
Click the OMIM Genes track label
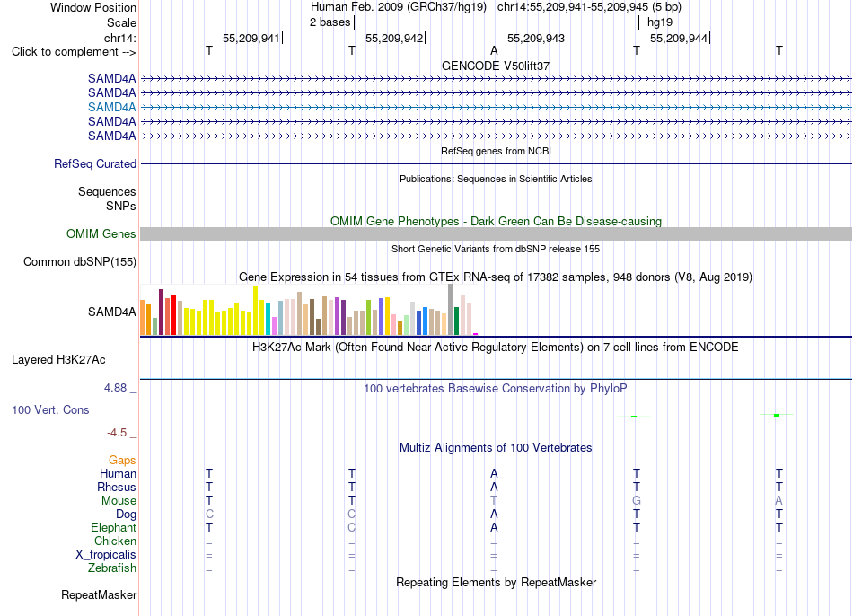tap(101, 234)
